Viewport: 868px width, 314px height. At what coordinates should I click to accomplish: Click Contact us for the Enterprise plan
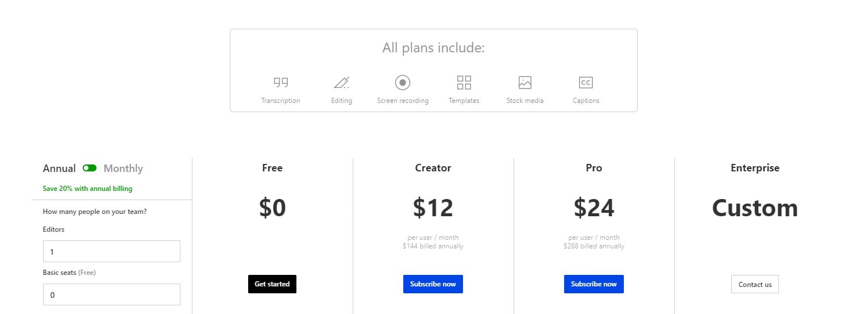pyautogui.click(x=755, y=284)
